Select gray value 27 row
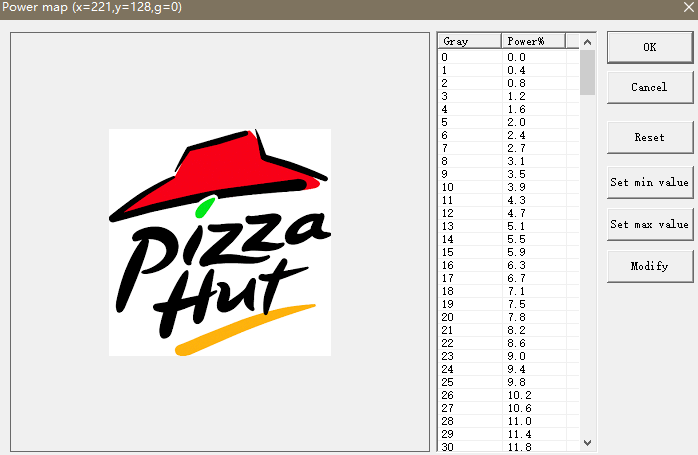 point(509,408)
